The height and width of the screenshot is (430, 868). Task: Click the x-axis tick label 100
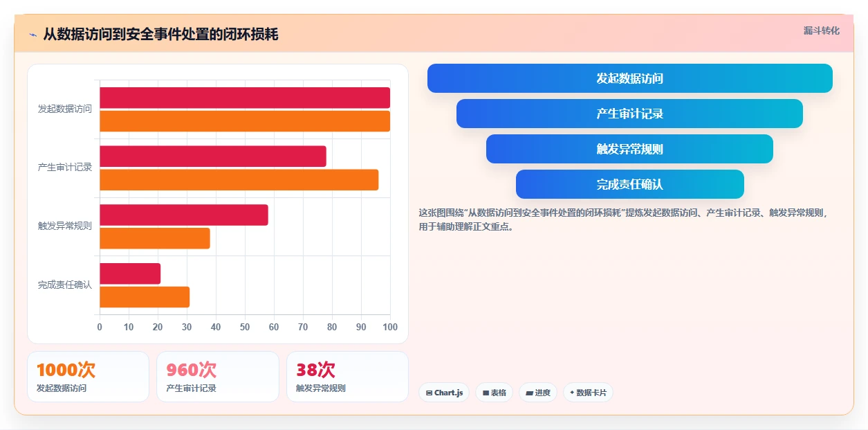pyautogui.click(x=390, y=327)
